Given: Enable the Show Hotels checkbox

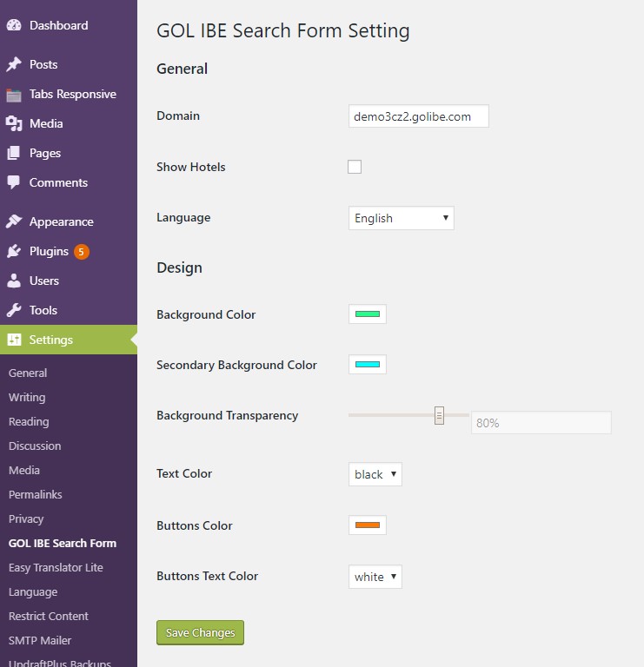Looking at the screenshot, I should coord(355,167).
